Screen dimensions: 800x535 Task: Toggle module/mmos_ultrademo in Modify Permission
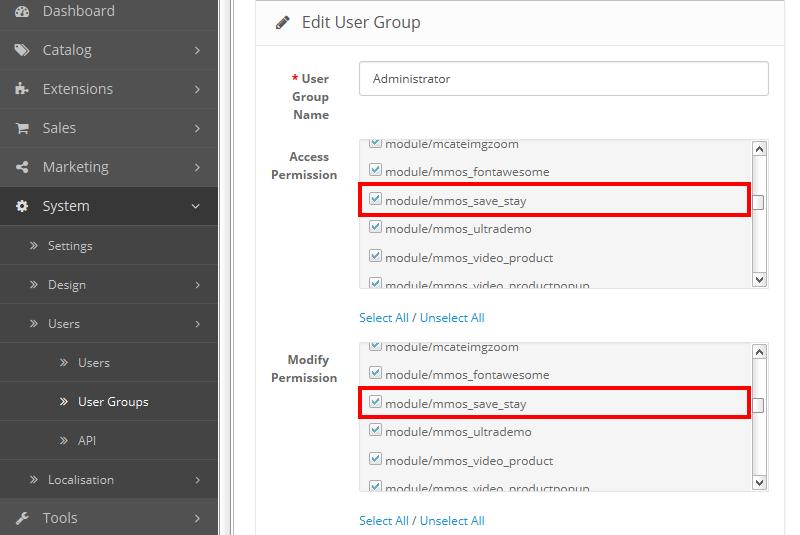376,432
